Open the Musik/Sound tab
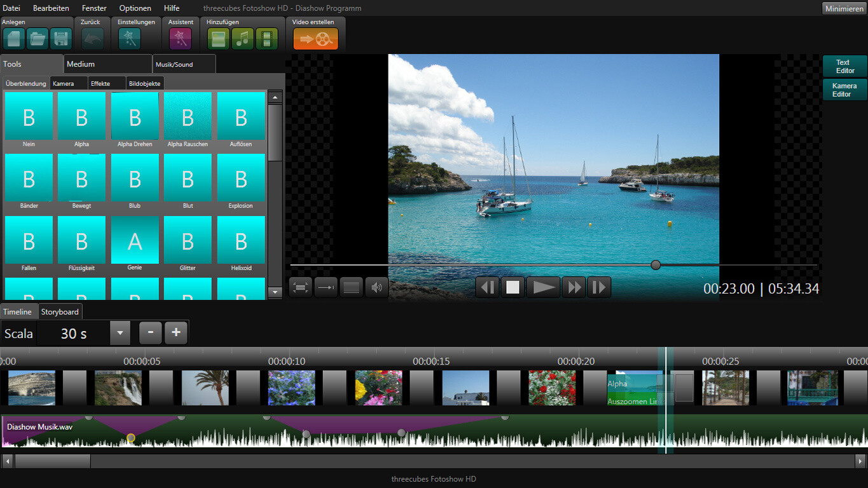This screenshot has height=488, width=868. pyautogui.click(x=184, y=64)
